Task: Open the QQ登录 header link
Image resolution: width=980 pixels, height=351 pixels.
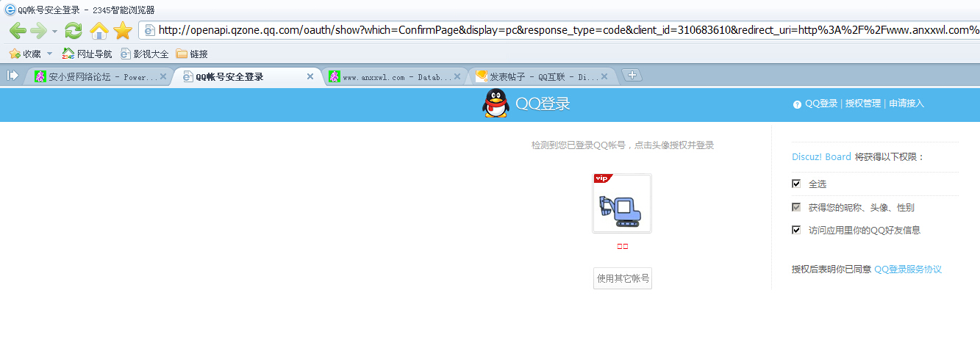Action: click(x=821, y=104)
